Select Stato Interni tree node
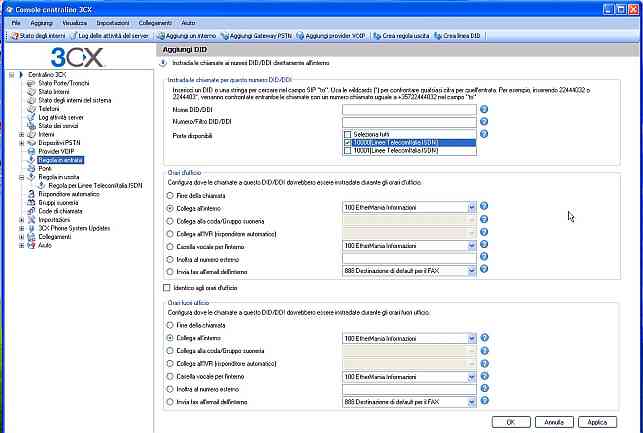The height and width of the screenshot is (433, 643). [x=54, y=92]
